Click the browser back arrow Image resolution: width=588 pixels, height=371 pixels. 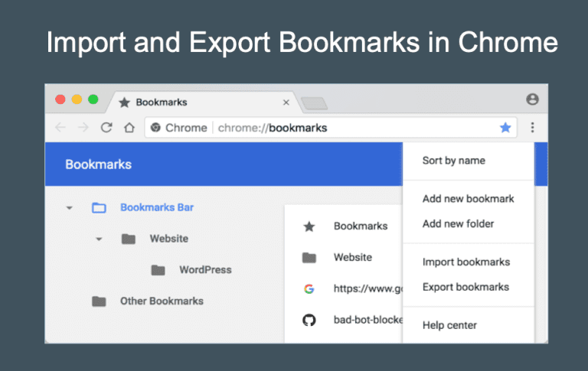60,128
